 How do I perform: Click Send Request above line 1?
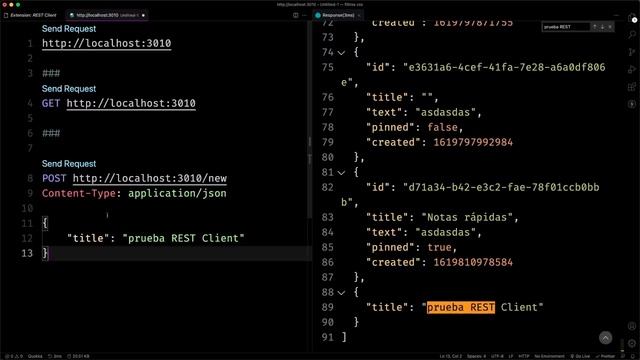click(x=69, y=29)
